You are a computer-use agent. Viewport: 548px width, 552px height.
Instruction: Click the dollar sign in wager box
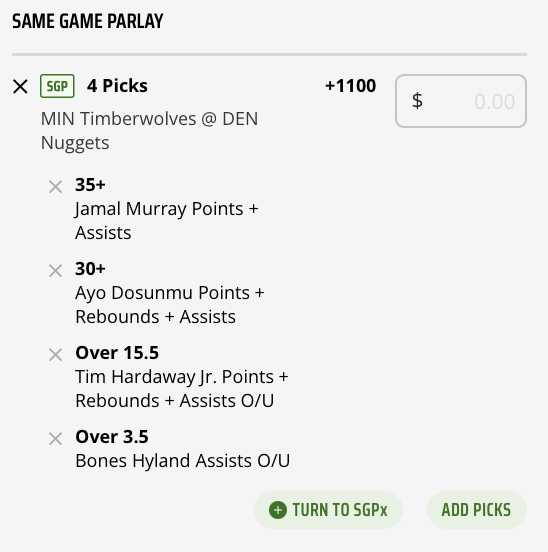coord(417,101)
